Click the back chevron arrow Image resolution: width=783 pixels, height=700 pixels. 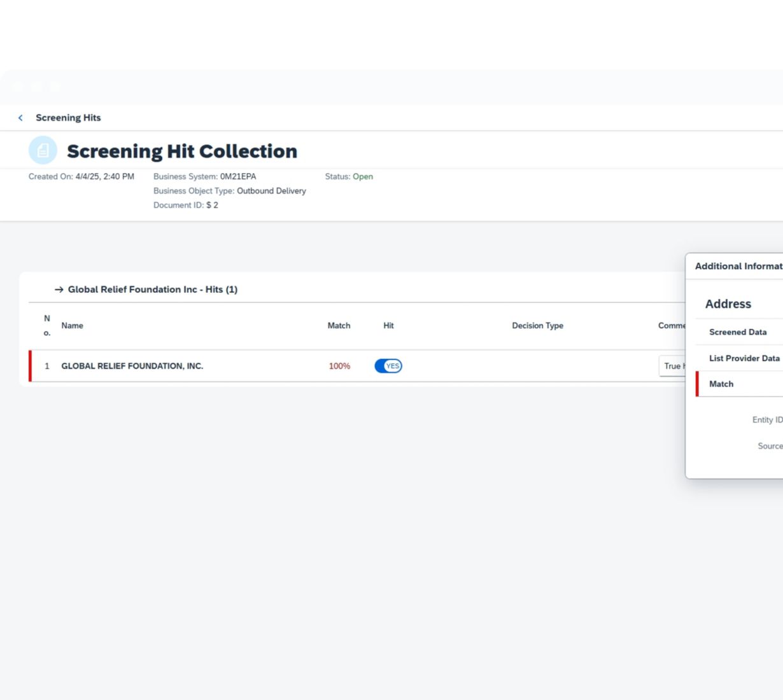pyautogui.click(x=20, y=118)
